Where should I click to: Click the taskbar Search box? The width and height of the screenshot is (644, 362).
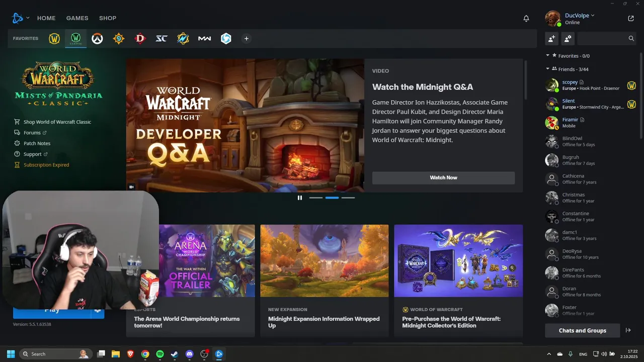[x=56, y=354]
